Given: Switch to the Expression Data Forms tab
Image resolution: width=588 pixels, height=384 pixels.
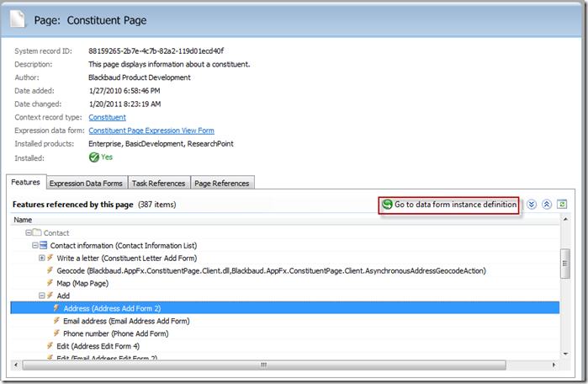Looking at the screenshot, I should click(86, 183).
